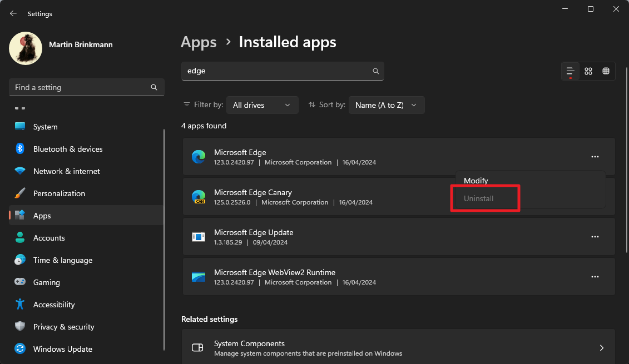Screen dimensions: 629x364
Task: Click the back arrow in Settings
Action: 13,13
